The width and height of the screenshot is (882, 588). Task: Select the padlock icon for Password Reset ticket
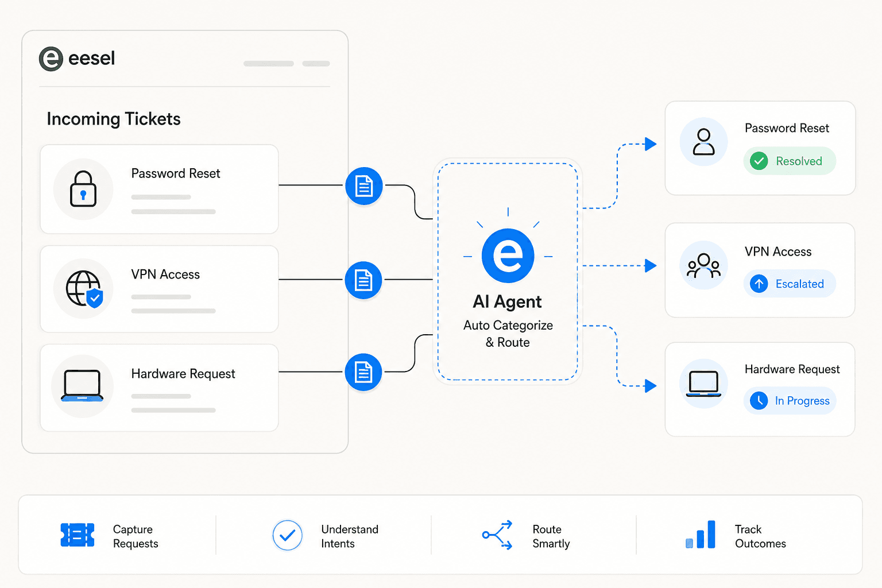83,189
